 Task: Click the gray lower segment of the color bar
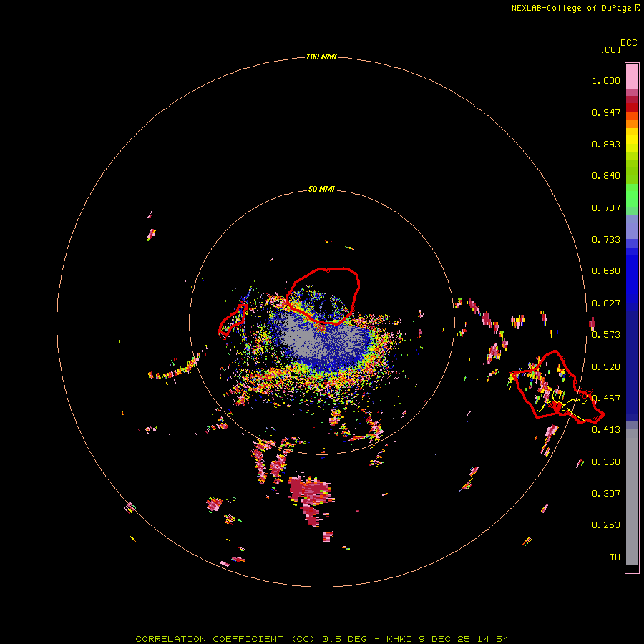pos(632,497)
